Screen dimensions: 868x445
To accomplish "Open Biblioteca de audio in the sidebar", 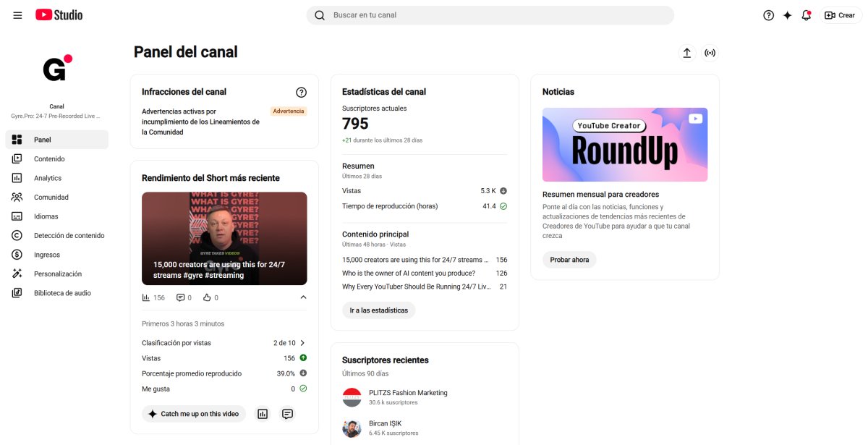I will click(56, 293).
